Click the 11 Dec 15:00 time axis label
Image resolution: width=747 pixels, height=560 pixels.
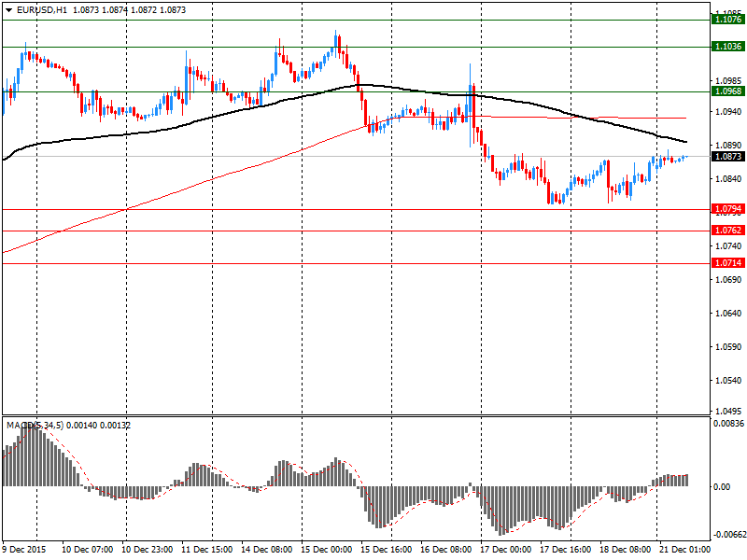point(206,549)
